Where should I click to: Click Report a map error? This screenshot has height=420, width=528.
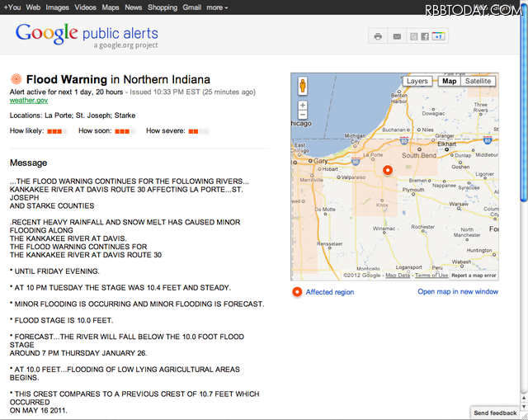click(474, 276)
